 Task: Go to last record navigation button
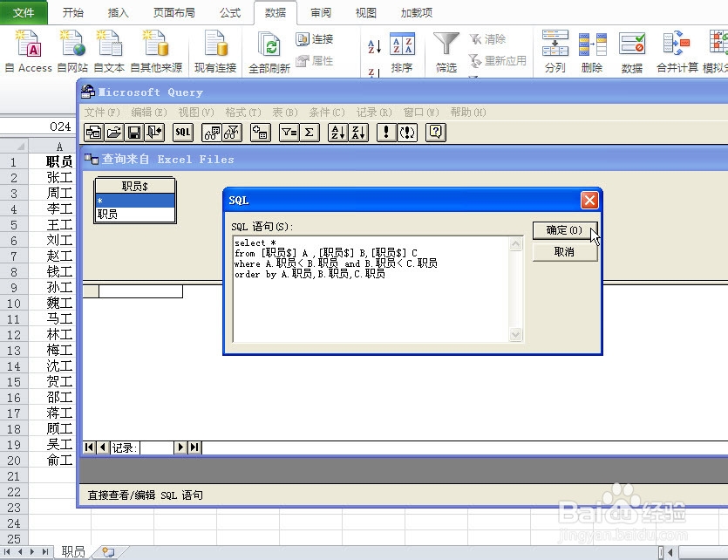194,447
